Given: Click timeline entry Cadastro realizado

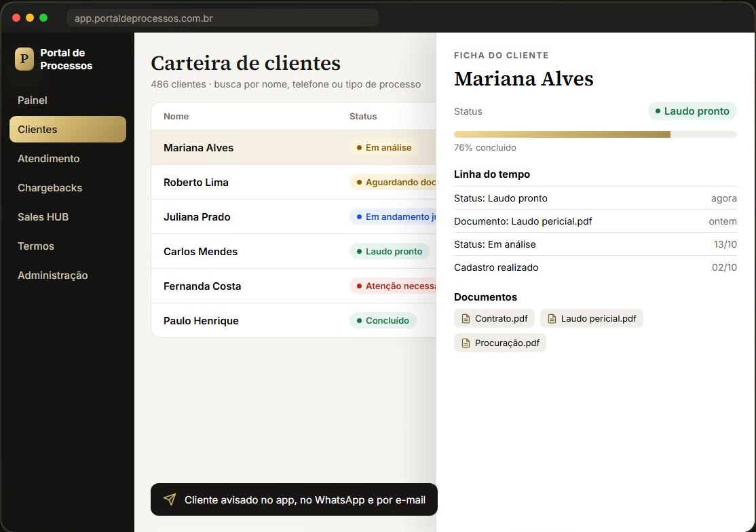Looking at the screenshot, I should pos(595,267).
